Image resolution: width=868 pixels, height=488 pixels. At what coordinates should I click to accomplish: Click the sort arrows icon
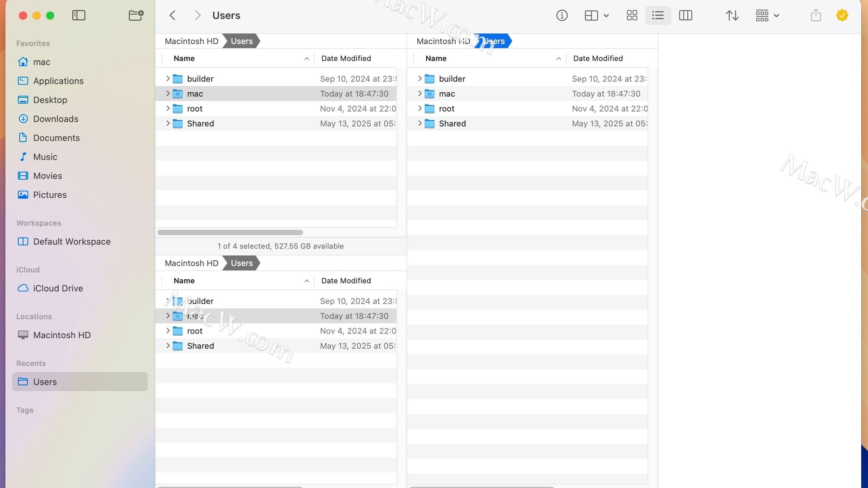732,15
